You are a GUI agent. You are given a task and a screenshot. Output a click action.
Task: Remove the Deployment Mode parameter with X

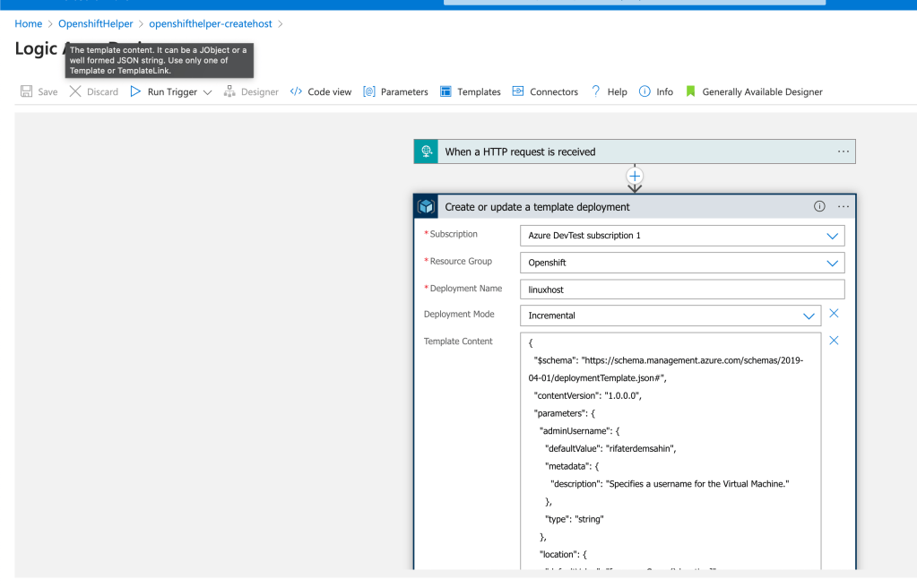(834, 314)
